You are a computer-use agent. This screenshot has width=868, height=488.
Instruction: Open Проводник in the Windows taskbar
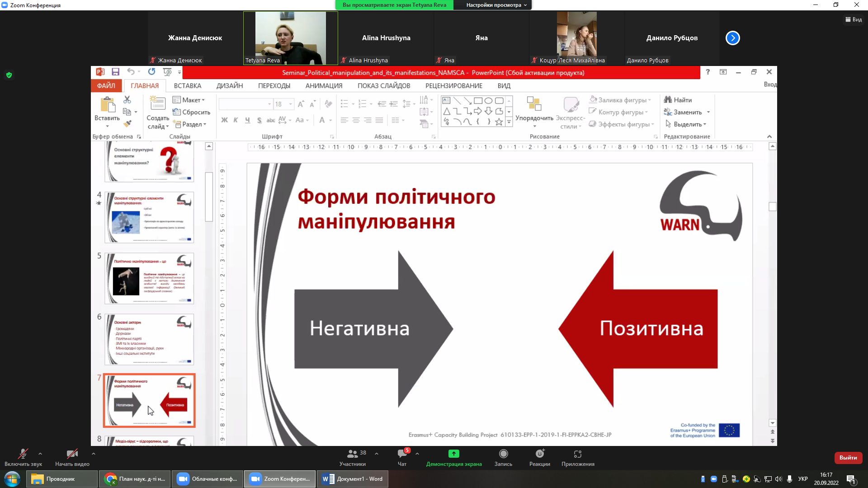click(62, 479)
